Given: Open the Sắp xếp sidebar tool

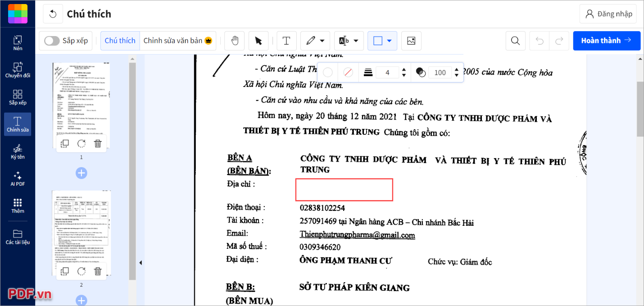Looking at the screenshot, I should pos(18,97).
